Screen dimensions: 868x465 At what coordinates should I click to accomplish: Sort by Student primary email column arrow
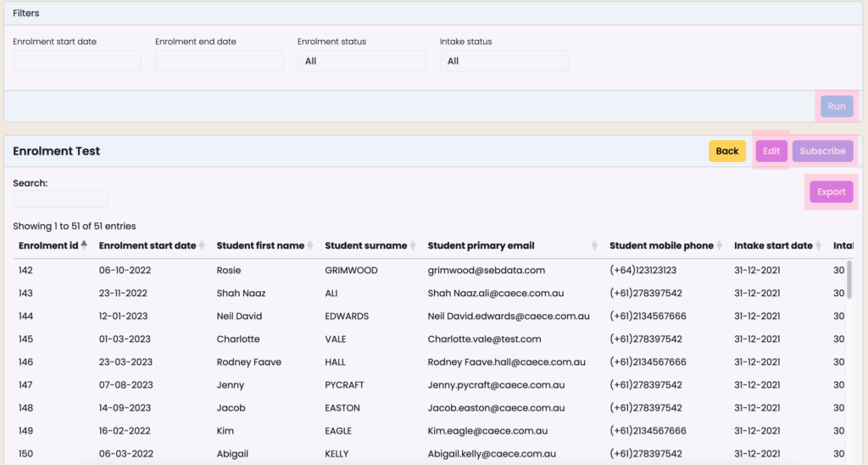click(x=594, y=245)
